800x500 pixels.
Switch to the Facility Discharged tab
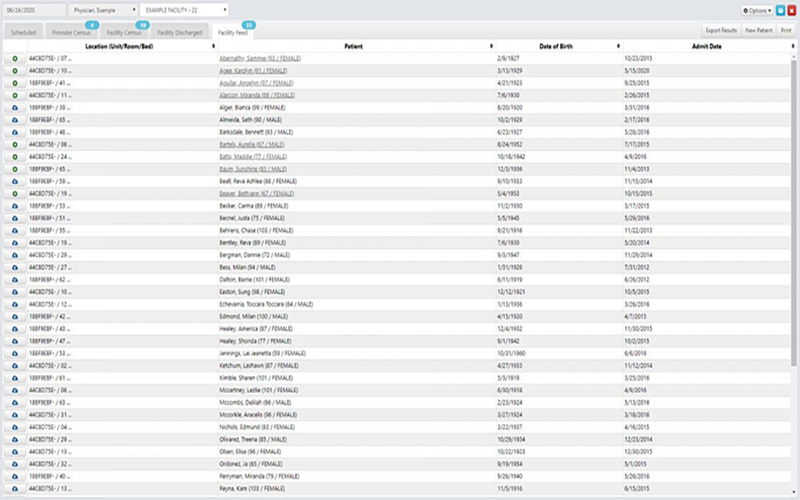pyautogui.click(x=180, y=32)
